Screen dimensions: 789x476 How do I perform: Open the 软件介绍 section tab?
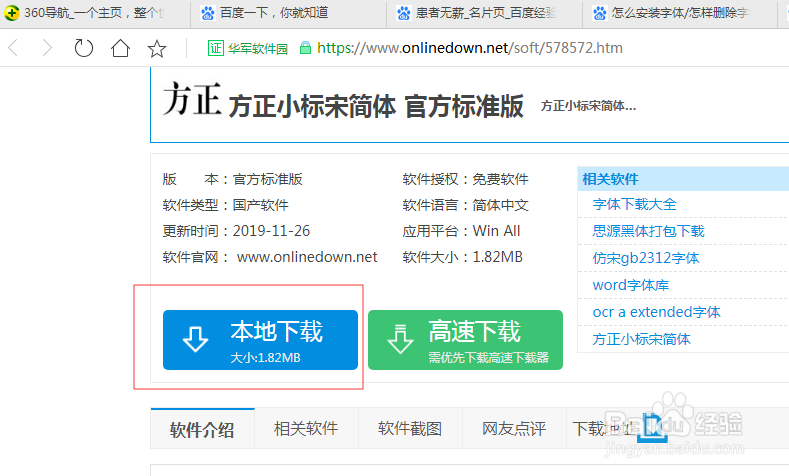pyautogui.click(x=202, y=429)
